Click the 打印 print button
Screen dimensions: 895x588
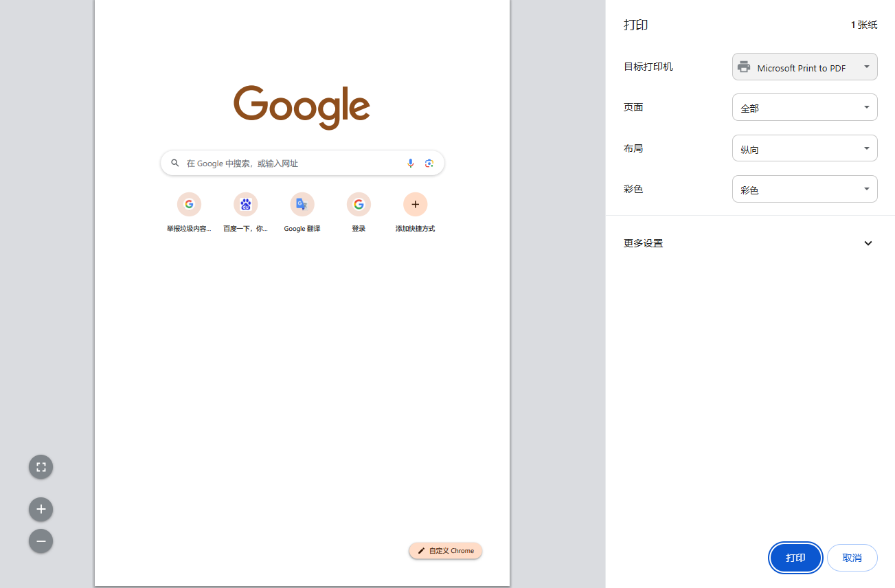click(795, 558)
